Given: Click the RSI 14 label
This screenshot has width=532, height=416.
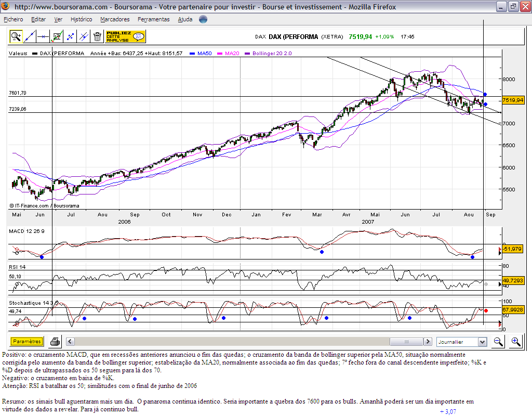Looking at the screenshot, I should tap(17, 267).
